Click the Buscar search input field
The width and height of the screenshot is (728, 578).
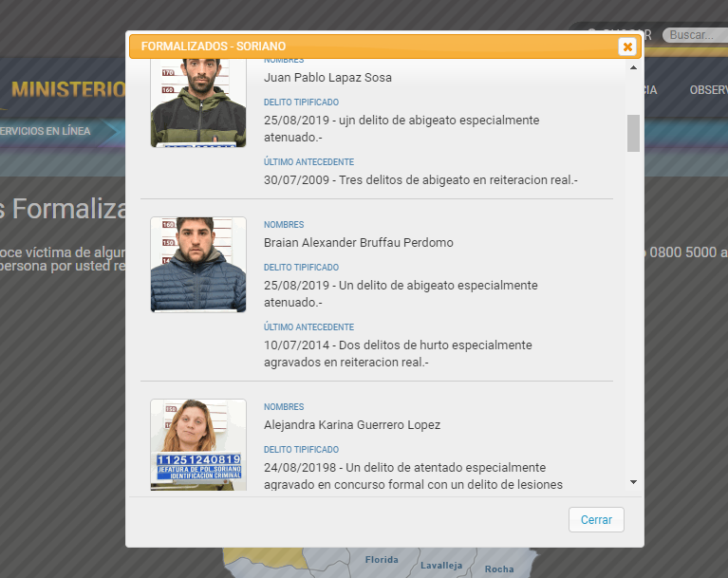[x=693, y=35]
